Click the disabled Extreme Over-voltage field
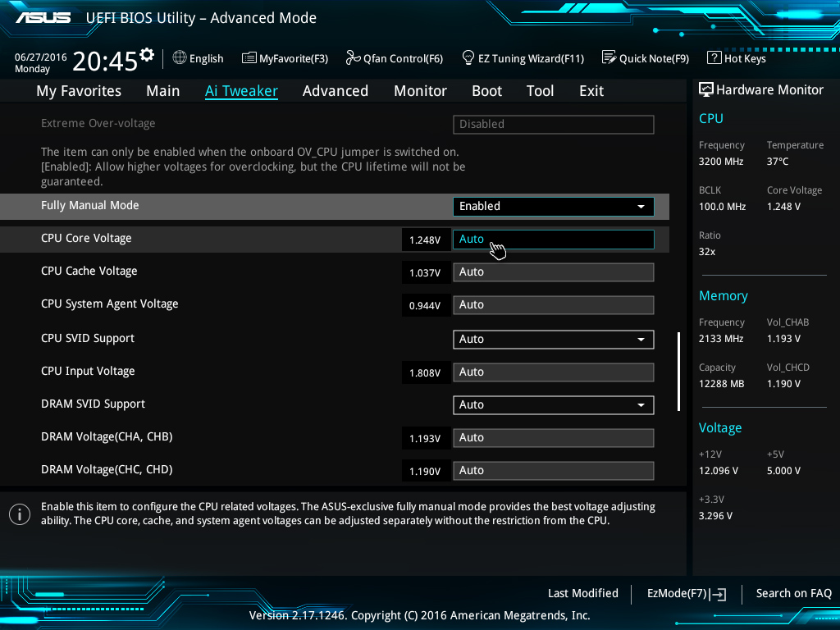The height and width of the screenshot is (630, 840). pyautogui.click(x=554, y=125)
